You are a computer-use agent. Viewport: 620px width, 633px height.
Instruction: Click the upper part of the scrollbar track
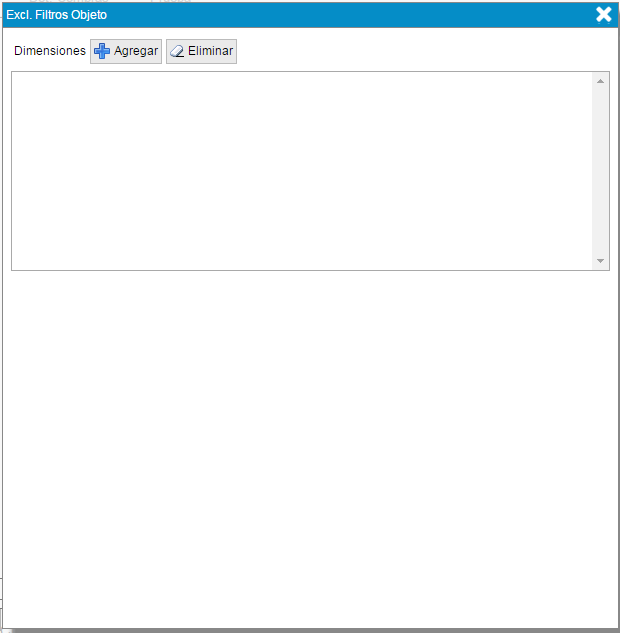[x=600, y=110]
